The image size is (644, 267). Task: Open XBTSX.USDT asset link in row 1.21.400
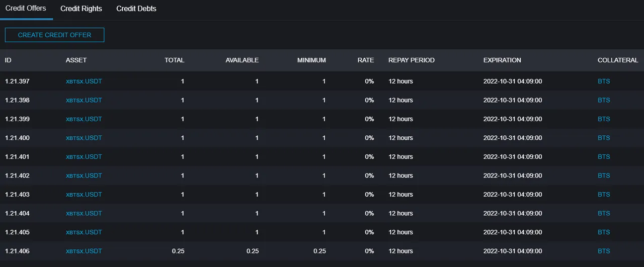pos(84,138)
